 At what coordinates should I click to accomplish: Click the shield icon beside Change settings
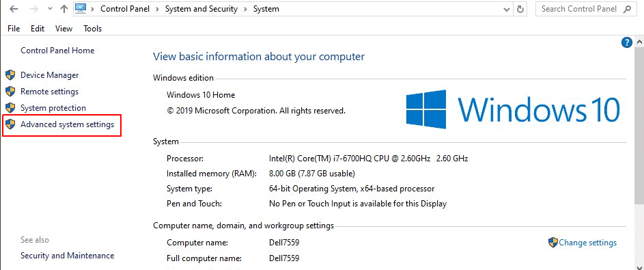(553, 243)
